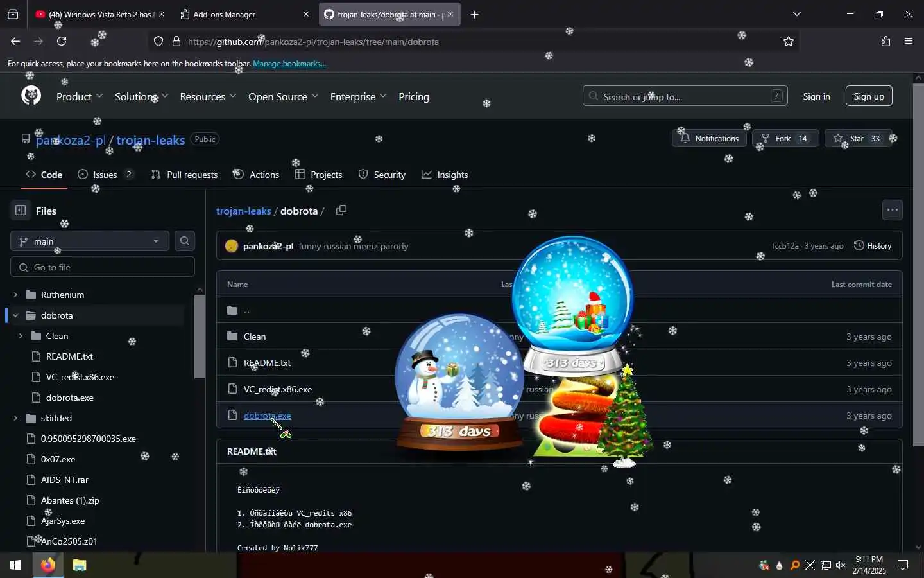The width and height of the screenshot is (924, 578).
Task: Open the more options ellipsis menu
Action: tap(893, 211)
